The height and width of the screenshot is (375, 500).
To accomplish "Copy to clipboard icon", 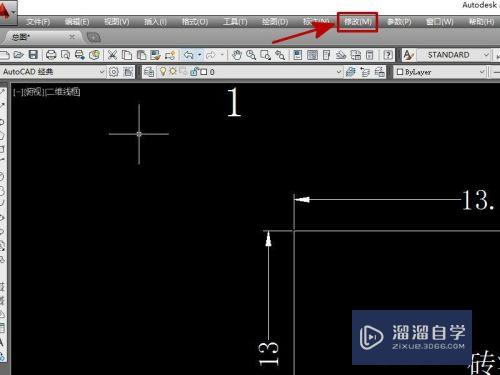I will coord(127,55).
